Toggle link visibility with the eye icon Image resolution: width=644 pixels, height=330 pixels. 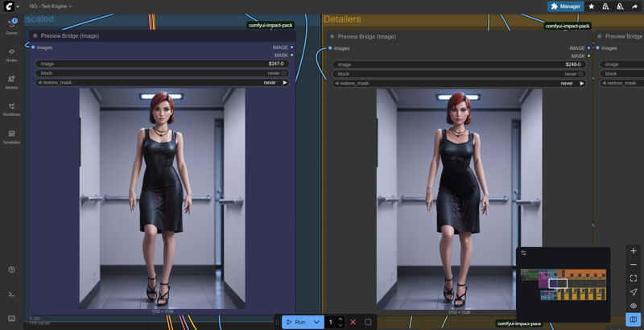click(634, 306)
